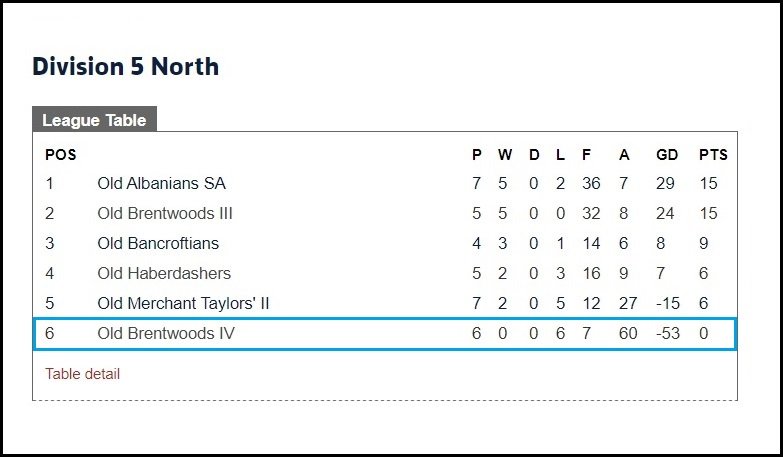Open the League Table tab

[94, 119]
